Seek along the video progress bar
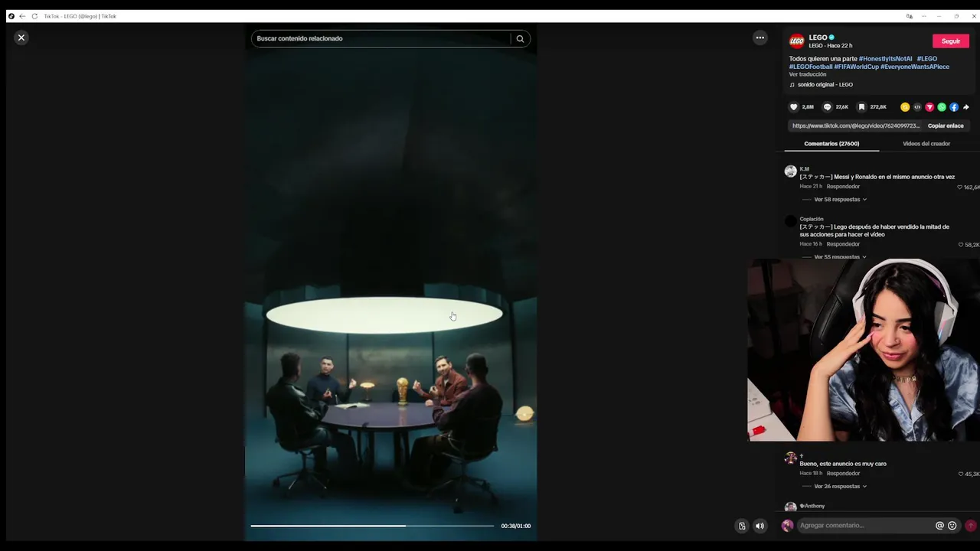Screen dimensions: 980x551 372,526
